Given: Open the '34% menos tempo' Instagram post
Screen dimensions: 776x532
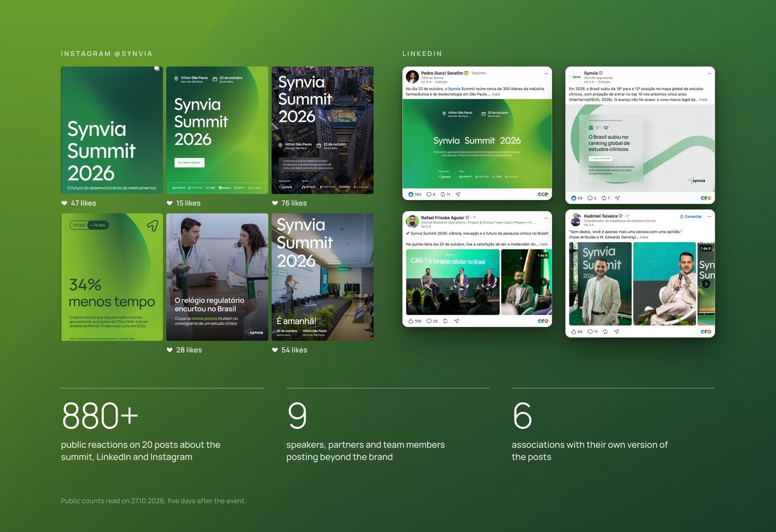Looking at the screenshot, I should 112,277.
